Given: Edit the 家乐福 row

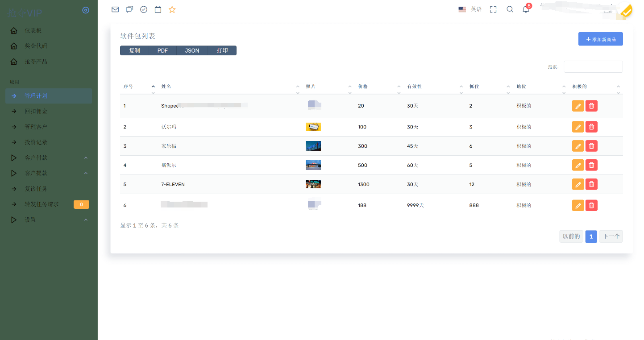Looking at the screenshot, I should point(578,146).
